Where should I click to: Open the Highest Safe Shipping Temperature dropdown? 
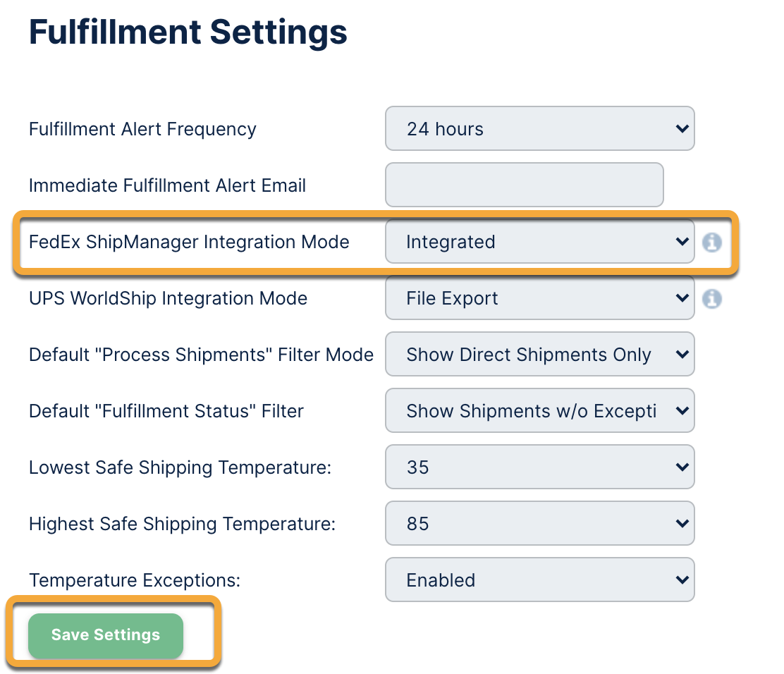click(x=539, y=524)
